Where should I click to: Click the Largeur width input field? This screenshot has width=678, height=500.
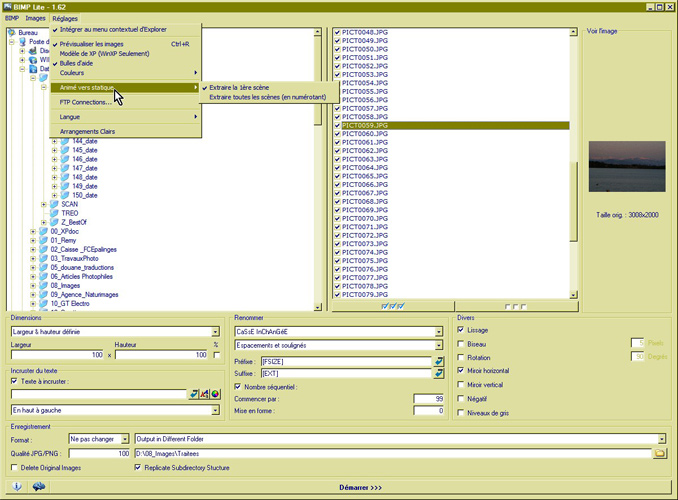(x=57, y=355)
